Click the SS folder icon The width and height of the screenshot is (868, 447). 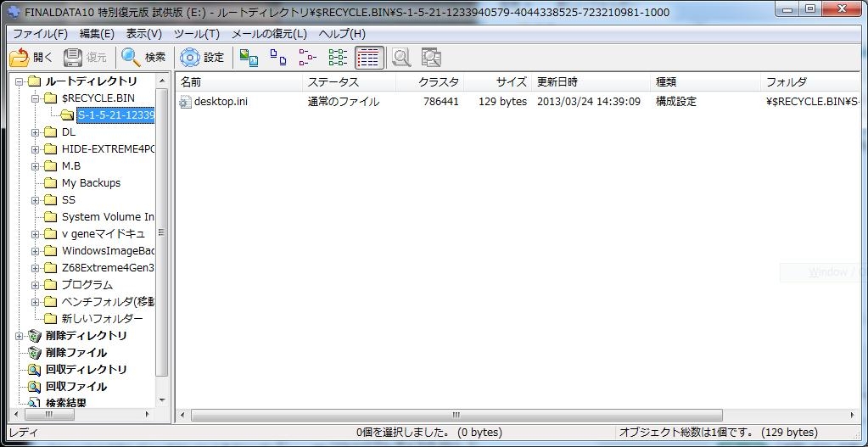(51, 200)
